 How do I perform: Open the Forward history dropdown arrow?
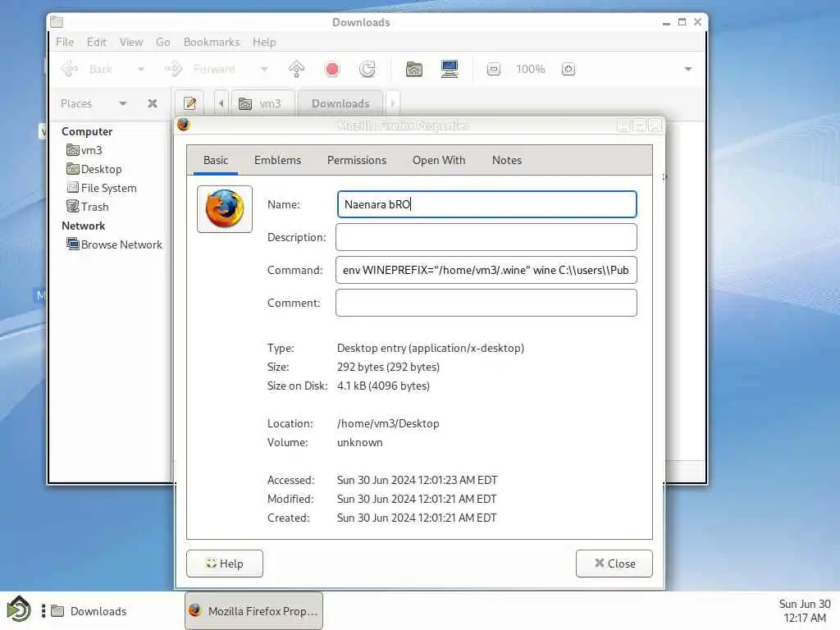coord(263,69)
